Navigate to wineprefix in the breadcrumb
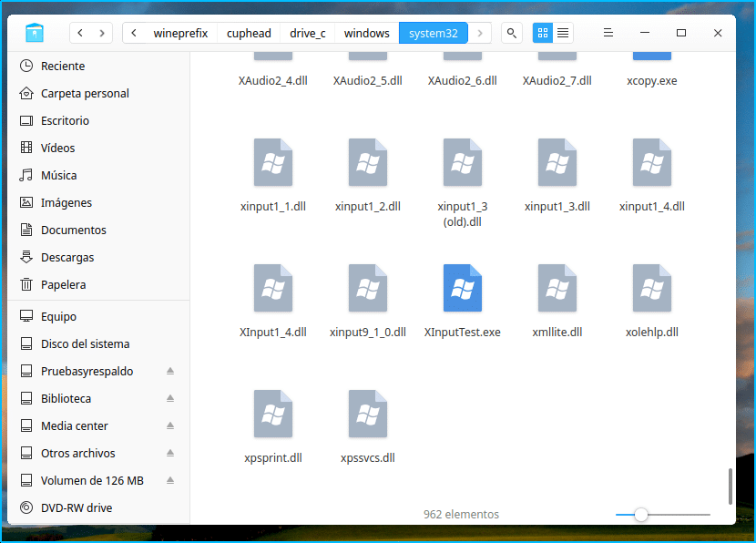756x543 pixels. coord(181,33)
